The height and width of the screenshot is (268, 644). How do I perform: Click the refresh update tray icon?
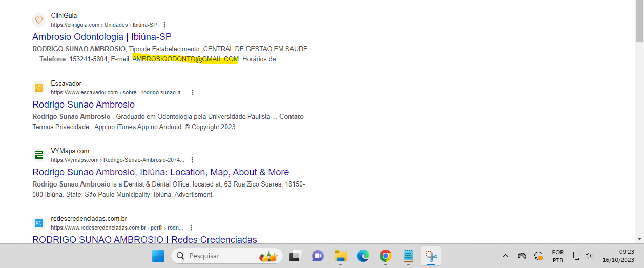[538, 256]
